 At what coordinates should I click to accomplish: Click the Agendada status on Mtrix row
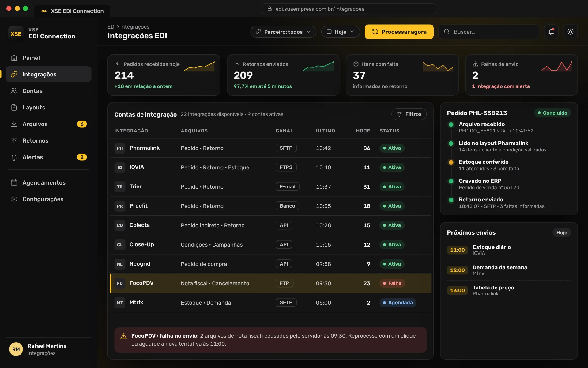(398, 303)
